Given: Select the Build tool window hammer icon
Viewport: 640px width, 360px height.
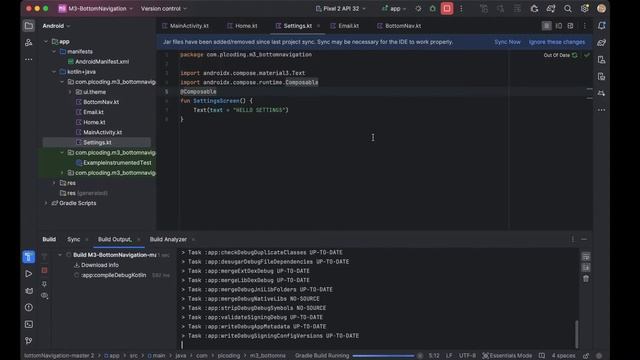Looking at the screenshot, I should point(29,257).
